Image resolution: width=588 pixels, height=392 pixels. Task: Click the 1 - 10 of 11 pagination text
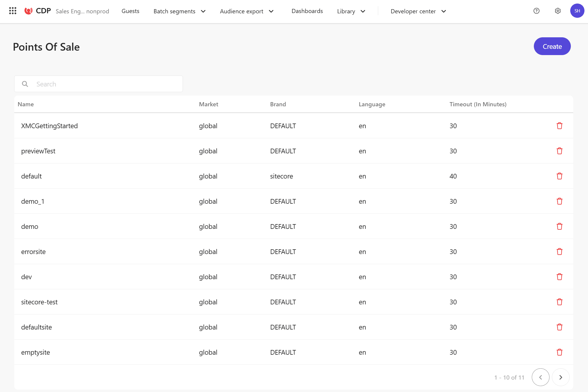(x=509, y=377)
